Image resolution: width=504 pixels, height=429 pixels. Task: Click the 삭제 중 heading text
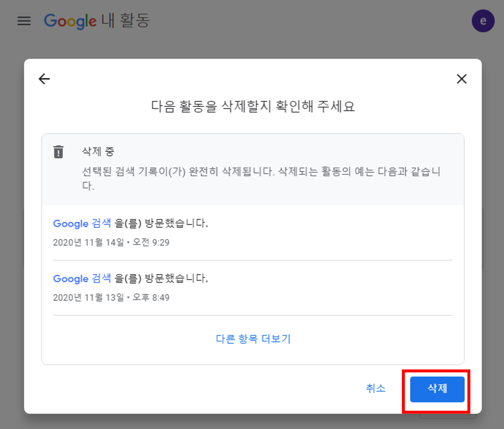tap(98, 152)
